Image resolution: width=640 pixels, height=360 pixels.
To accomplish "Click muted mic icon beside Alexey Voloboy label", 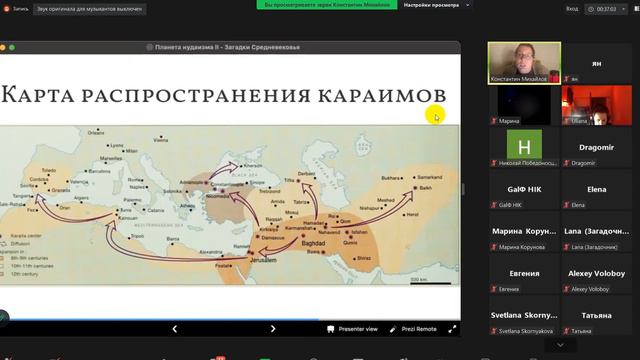I will [x=566, y=289].
